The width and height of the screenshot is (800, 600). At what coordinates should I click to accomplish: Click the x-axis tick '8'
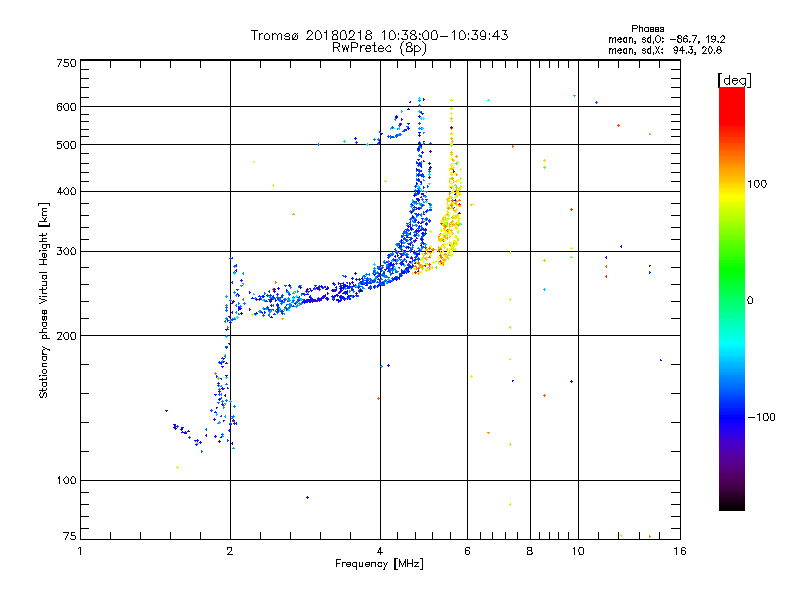pyautogui.click(x=530, y=551)
